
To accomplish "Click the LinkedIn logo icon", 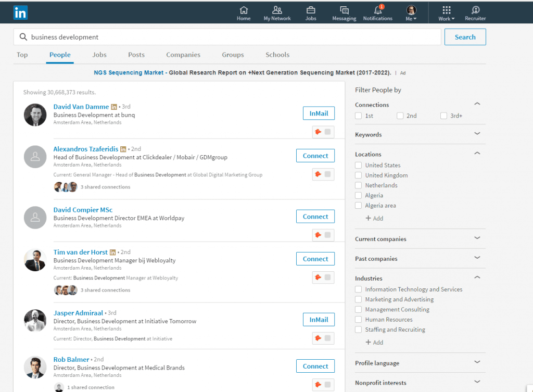I will click(x=20, y=12).
